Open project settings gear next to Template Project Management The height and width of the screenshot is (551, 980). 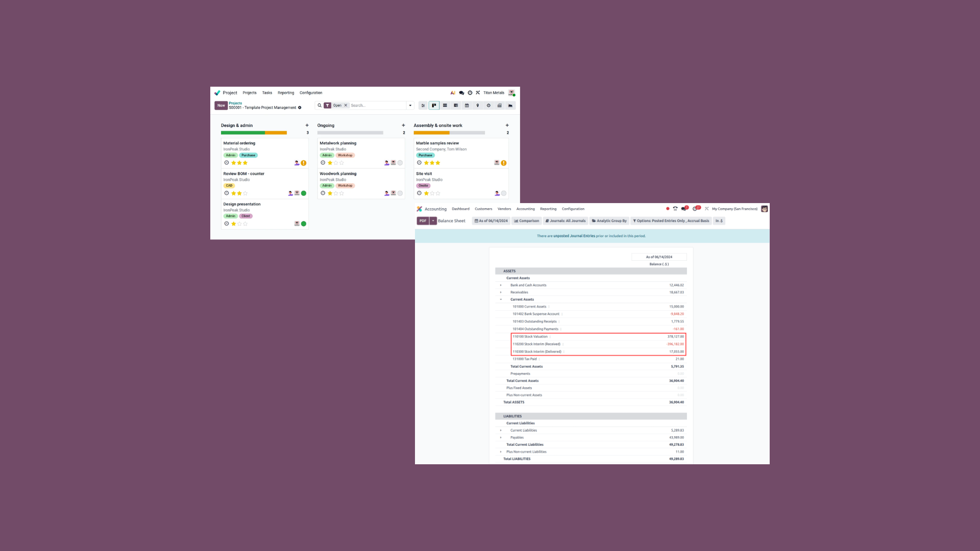tap(300, 108)
